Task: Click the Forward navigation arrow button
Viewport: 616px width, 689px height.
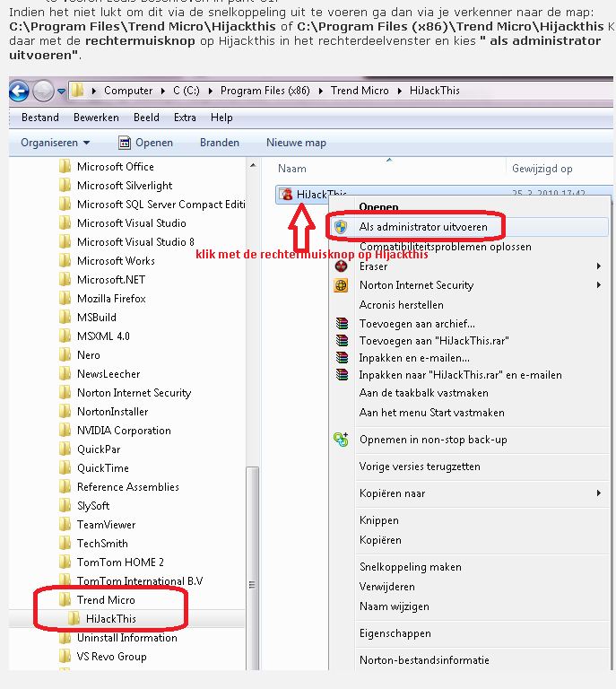Action: click(x=43, y=91)
